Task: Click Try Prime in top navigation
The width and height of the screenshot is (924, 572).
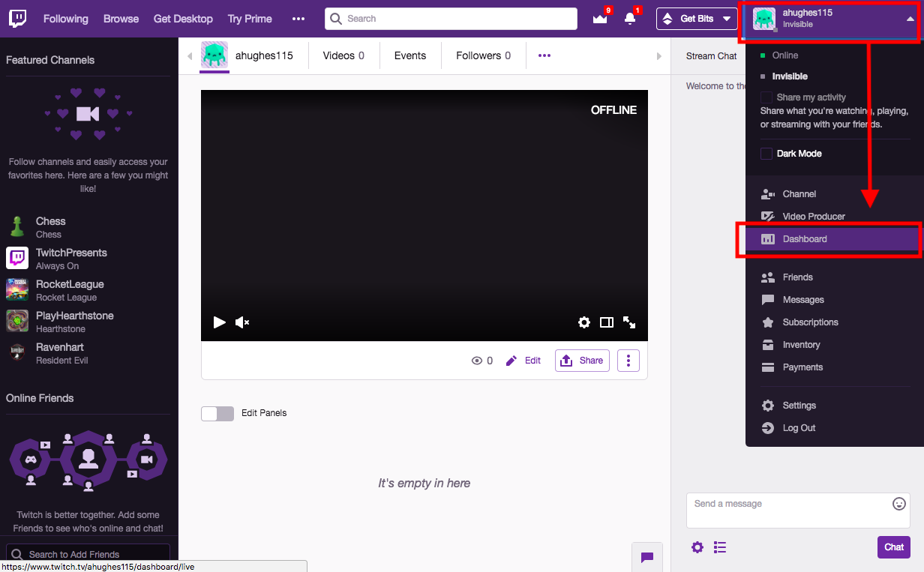Action: point(250,19)
